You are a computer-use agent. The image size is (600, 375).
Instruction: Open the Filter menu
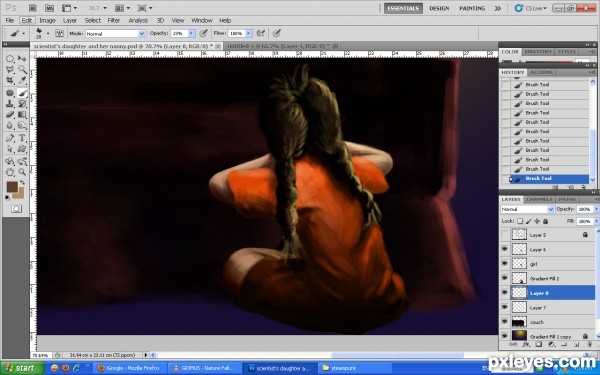point(114,21)
